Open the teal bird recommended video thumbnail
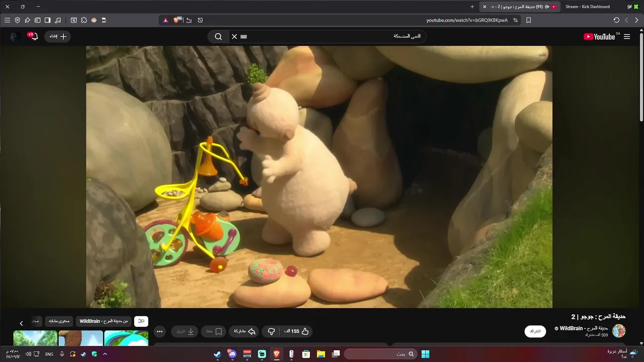644x362 pixels. (x=126, y=338)
